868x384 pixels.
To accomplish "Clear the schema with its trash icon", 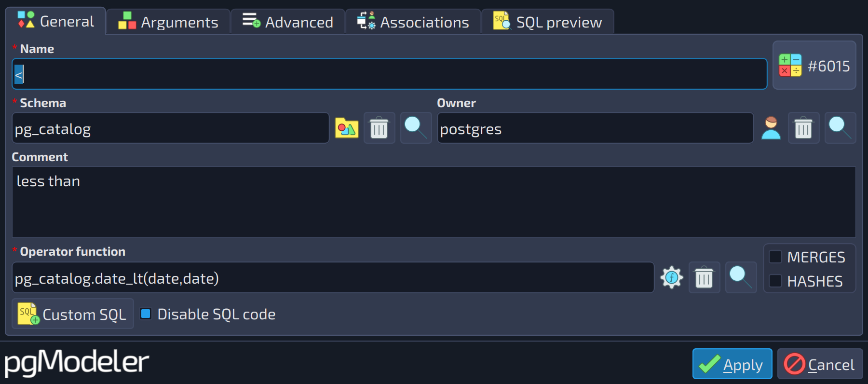I will pos(379,128).
